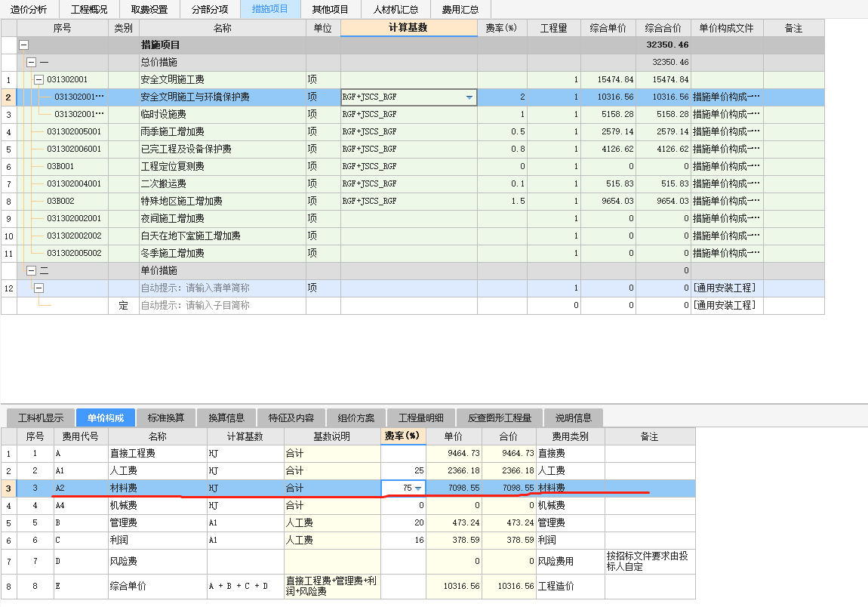Open the 工程量明细 panel tab
The image size is (868, 607).
(420, 418)
